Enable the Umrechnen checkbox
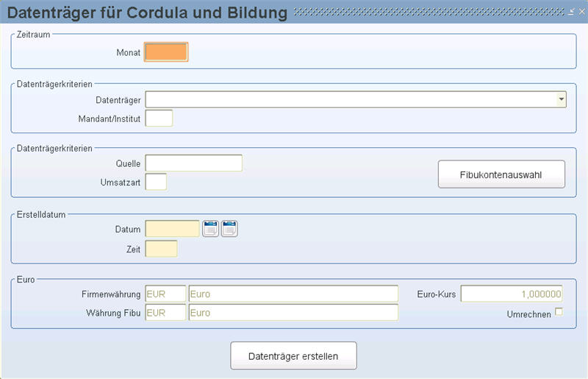Screen dimensions: 588x379 coord(559,312)
